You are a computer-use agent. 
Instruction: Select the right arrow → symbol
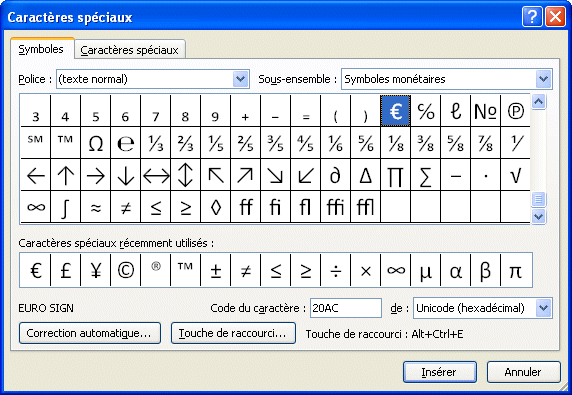[x=96, y=175]
